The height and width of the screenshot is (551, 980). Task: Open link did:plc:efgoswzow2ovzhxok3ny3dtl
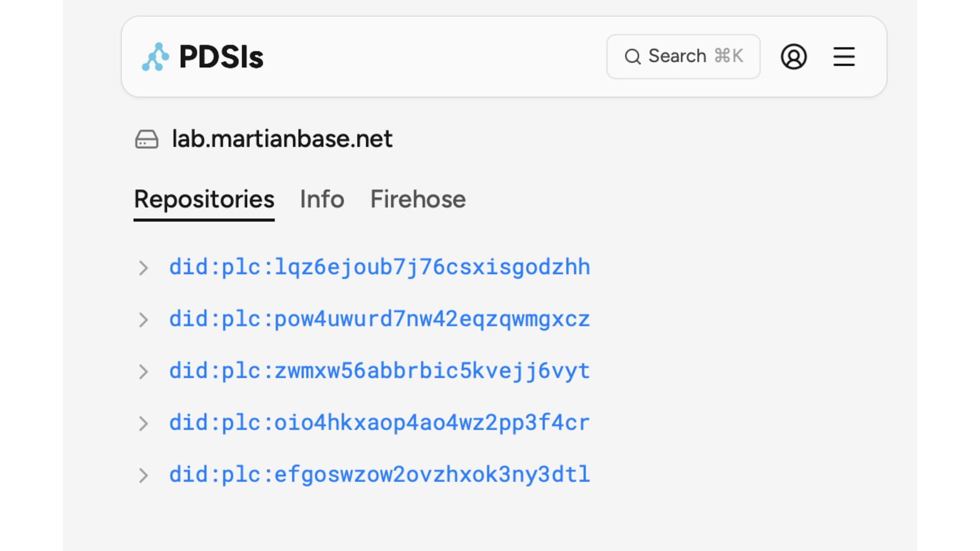[x=379, y=475]
